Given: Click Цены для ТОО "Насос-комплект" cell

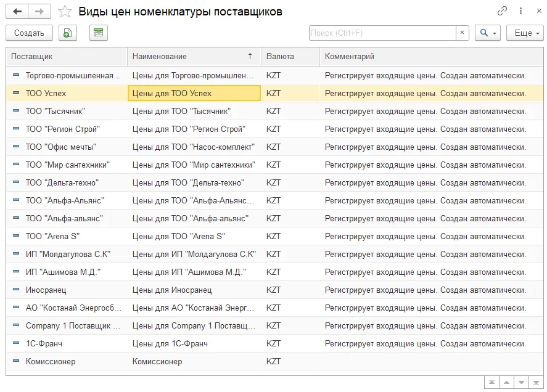Looking at the screenshot, I should [194, 147].
